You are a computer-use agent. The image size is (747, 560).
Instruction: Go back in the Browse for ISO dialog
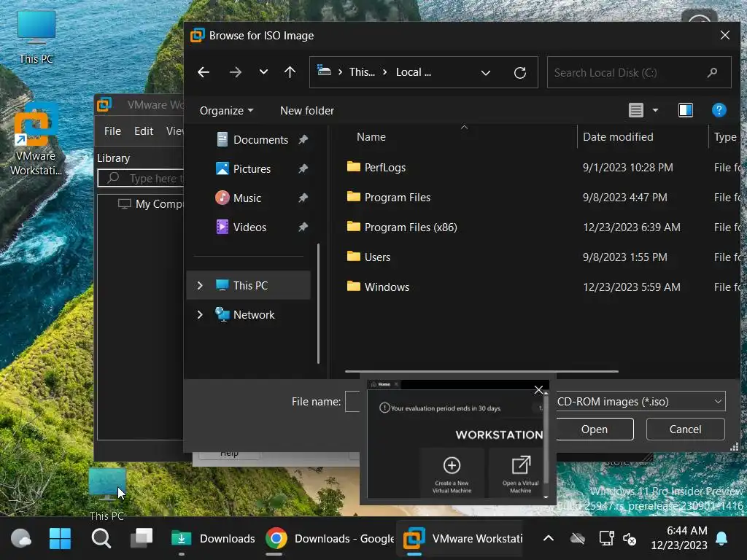pos(204,72)
